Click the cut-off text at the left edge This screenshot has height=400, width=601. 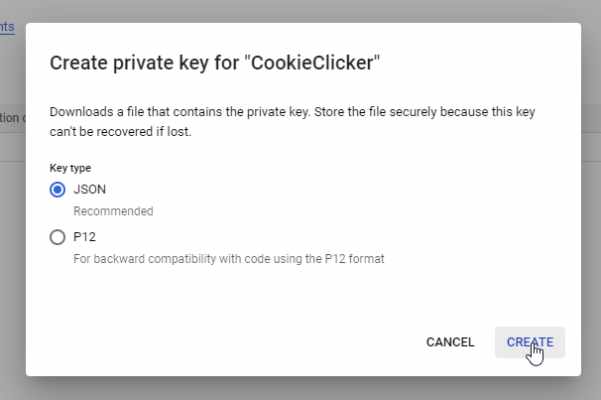point(11,118)
